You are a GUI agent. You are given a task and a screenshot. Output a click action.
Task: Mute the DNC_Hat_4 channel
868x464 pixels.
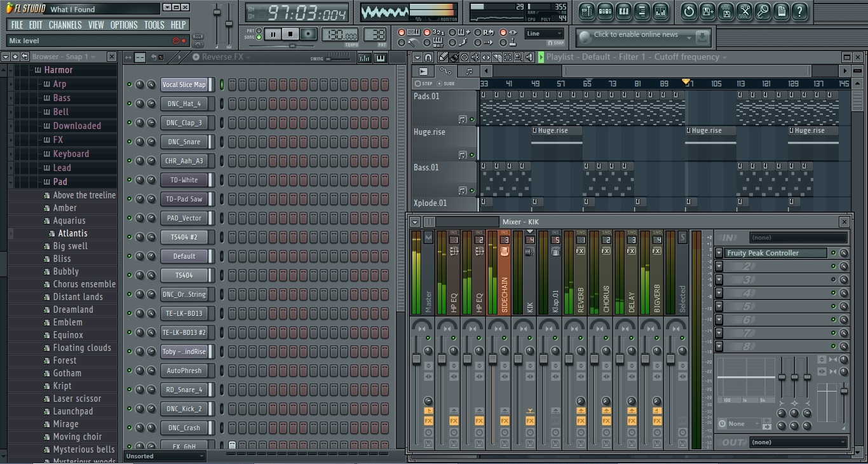click(129, 104)
